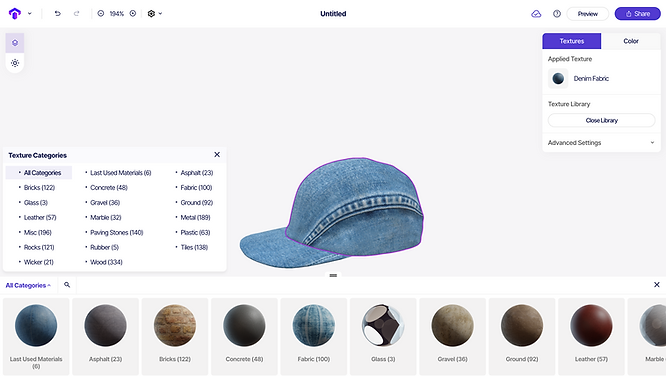Choose Rubber (5) category
The image size is (666, 376).
(104, 247)
